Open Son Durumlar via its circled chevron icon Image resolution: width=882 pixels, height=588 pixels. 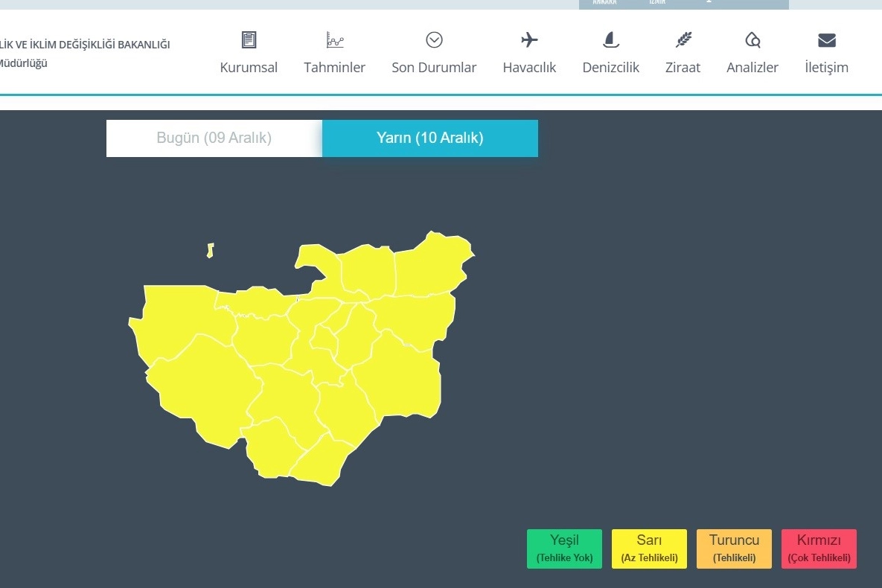point(434,40)
